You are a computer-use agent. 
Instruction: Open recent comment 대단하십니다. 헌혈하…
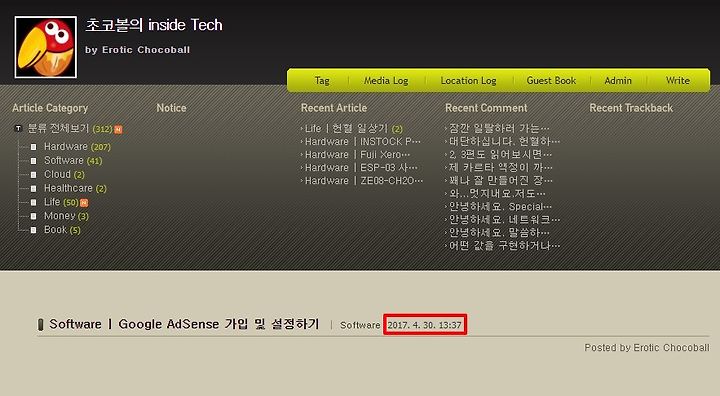(x=504, y=141)
